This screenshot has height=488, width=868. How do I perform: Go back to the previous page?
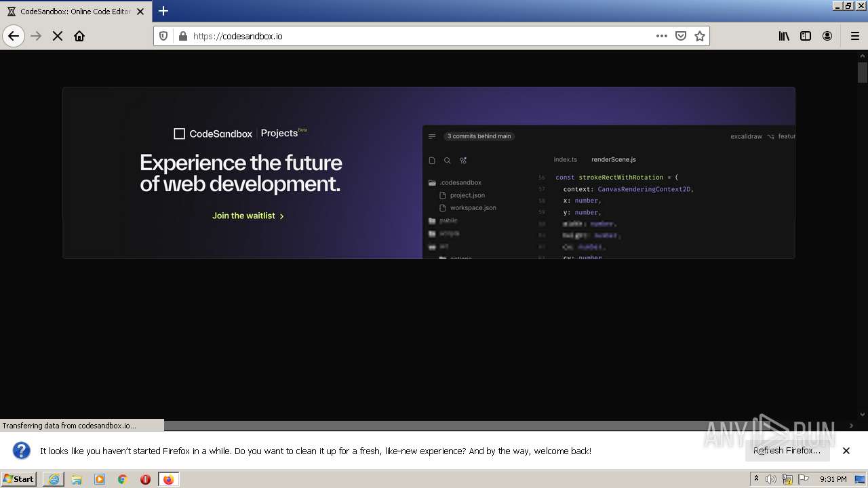[14, 36]
